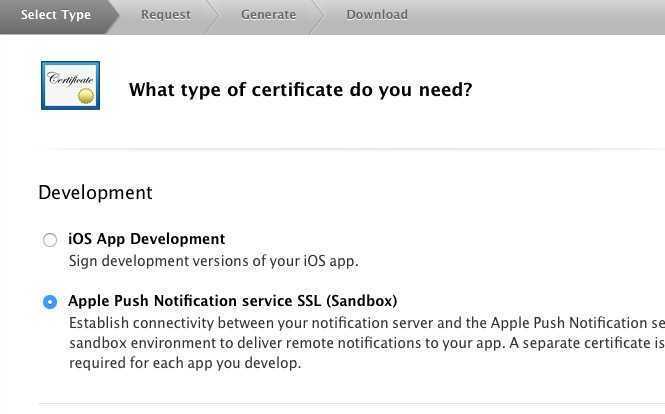Open the Download step
The width and height of the screenshot is (665, 414).
(x=376, y=15)
